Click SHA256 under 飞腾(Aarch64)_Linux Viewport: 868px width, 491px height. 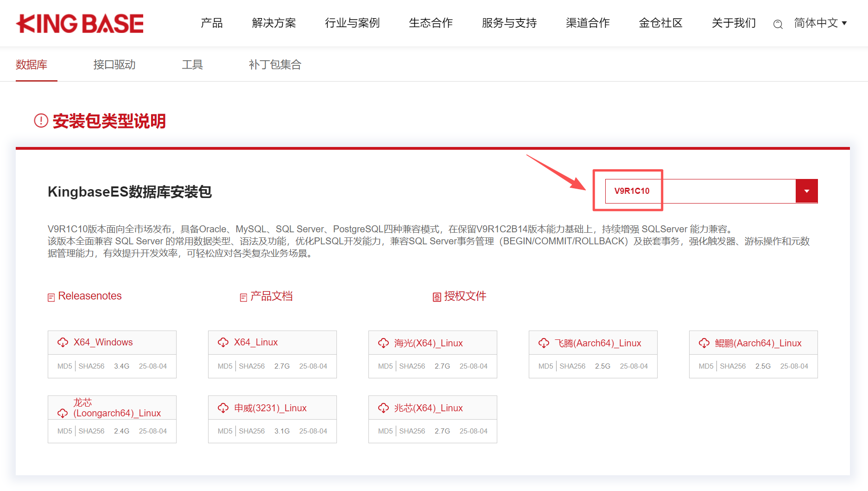coord(572,366)
